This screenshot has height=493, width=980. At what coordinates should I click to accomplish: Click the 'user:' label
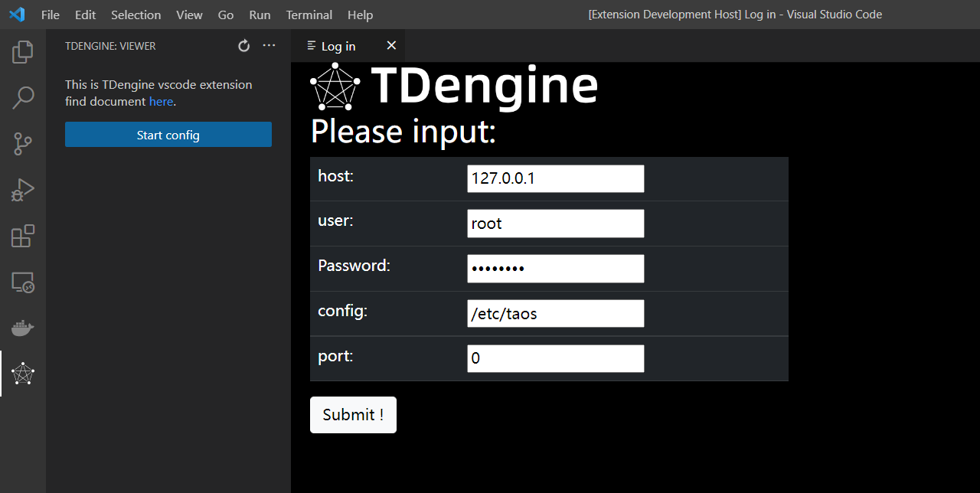point(335,221)
